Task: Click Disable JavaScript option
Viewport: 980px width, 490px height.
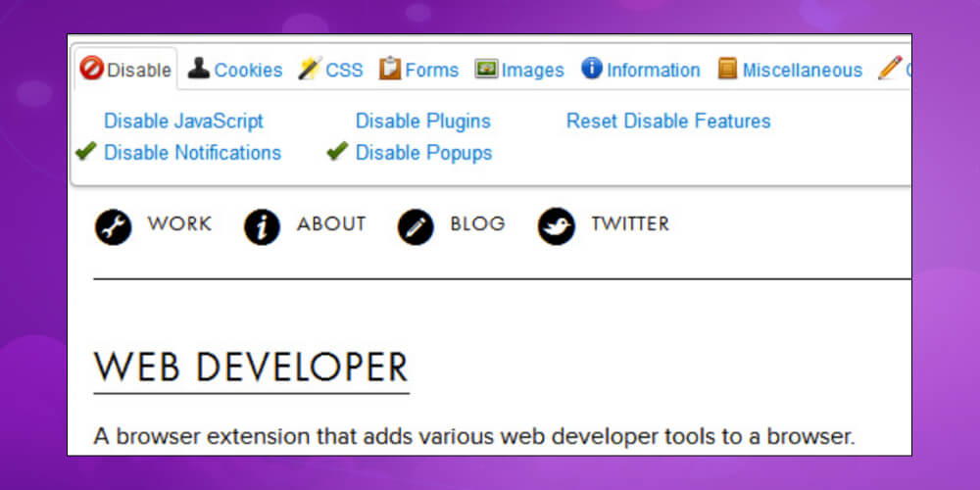Action: click(184, 122)
